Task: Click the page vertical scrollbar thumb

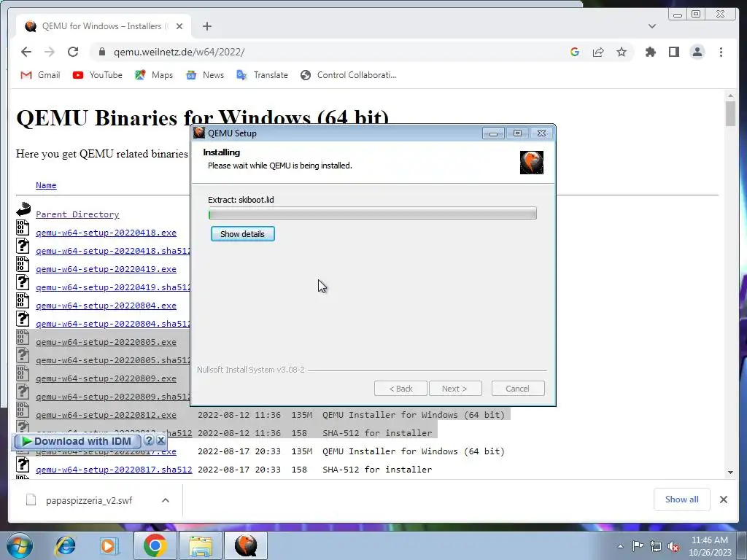Action: pos(730,114)
